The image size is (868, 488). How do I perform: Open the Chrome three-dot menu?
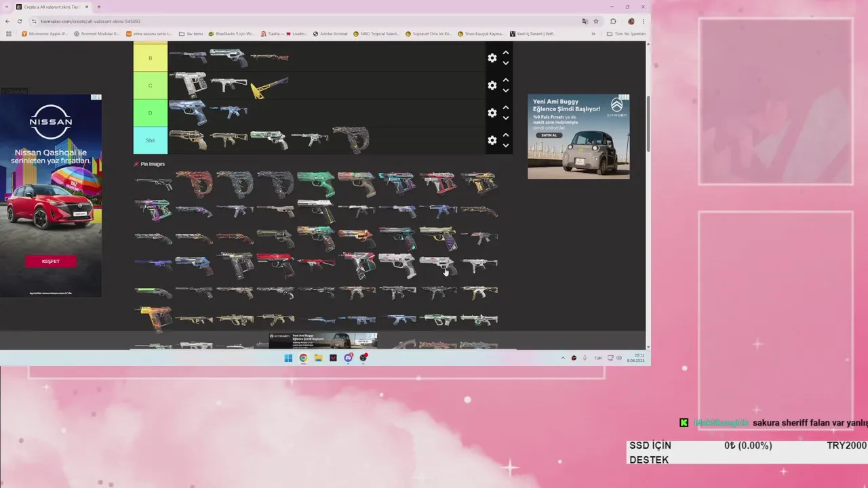pyautogui.click(x=643, y=21)
